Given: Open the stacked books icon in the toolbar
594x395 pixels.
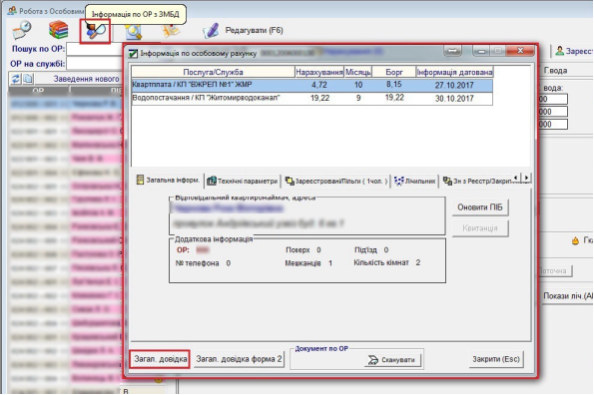Looking at the screenshot, I should pyautogui.click(x=58, y=30).
